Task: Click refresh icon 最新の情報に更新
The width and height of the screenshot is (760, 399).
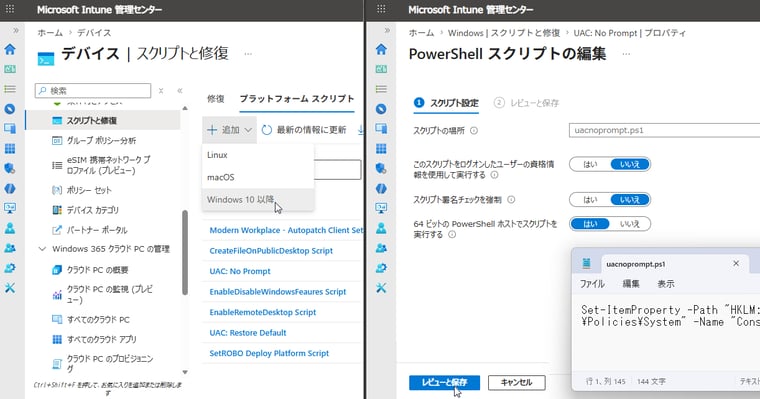Action: [x=267, y=130]
